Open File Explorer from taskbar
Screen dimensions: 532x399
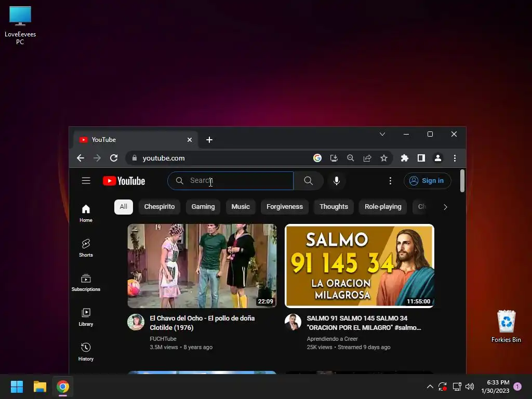[x=39, y=387]
